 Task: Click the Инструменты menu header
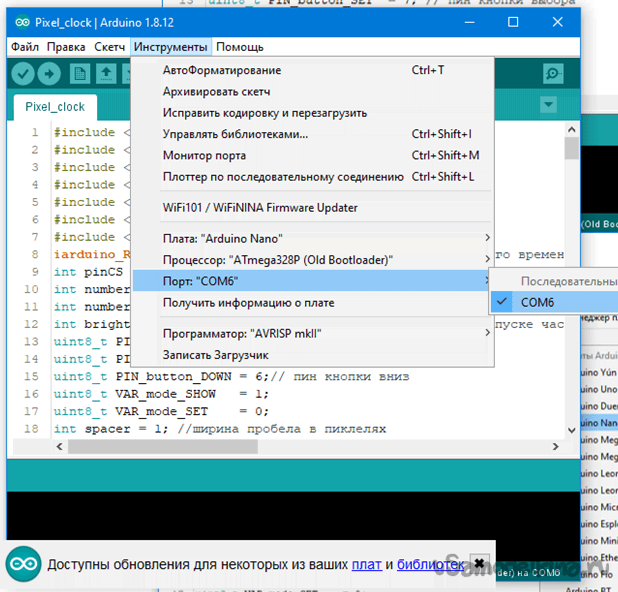pyautogui.click(x=171, y=47)
